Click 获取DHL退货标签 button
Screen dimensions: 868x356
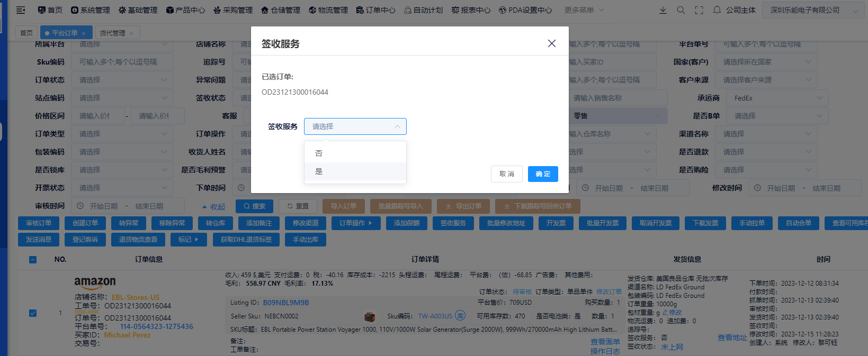[246, 240]
